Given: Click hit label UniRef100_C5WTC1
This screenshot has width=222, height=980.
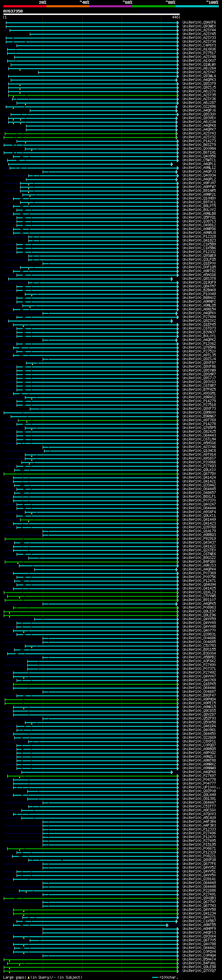Looking at the screenshot, I should [x=199, y=161].
